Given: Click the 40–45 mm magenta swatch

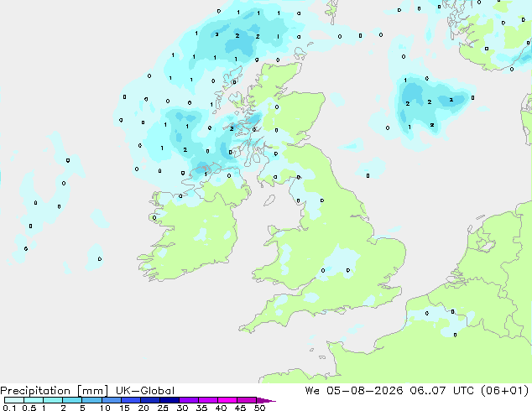Looking at the screenshot, I should point(227,400).
